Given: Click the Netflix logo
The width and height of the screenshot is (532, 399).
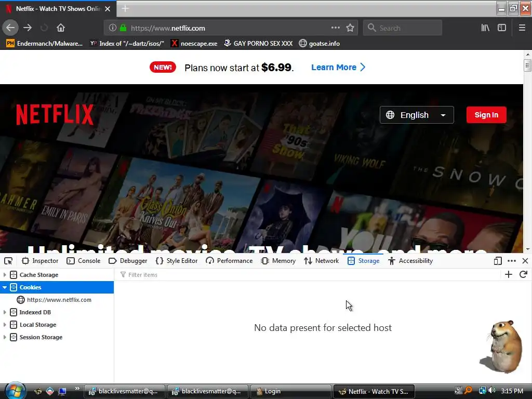Looking at the screenshot, I should [x=55, y=115].
